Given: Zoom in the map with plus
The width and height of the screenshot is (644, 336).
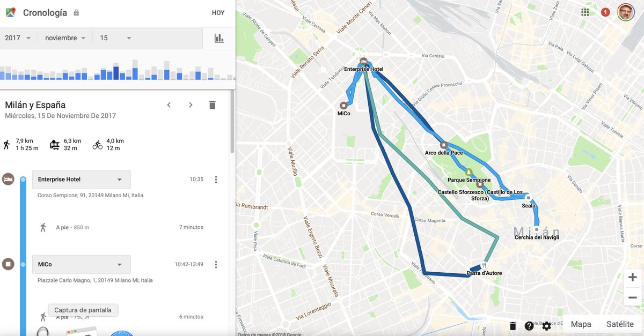Looking at the screenshot, I should point(633,278).
